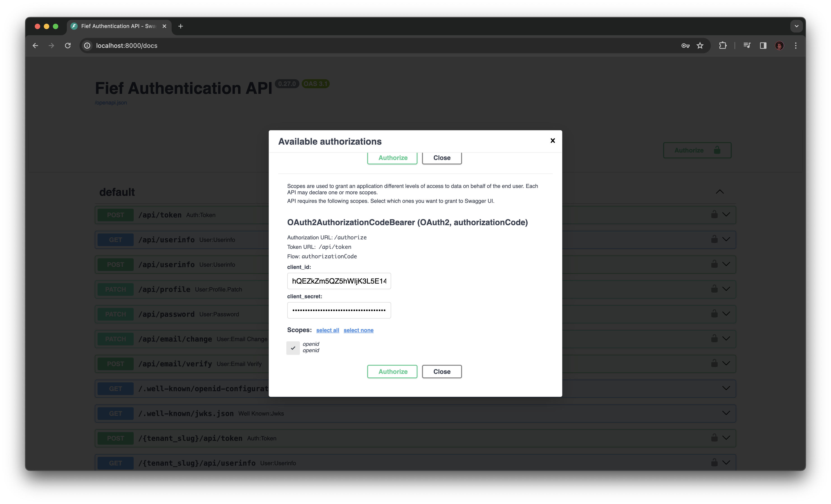Expand /api/email/change row chevron
Image resolution: width=831 pixels, height=504 pixels.
point(726,339)
